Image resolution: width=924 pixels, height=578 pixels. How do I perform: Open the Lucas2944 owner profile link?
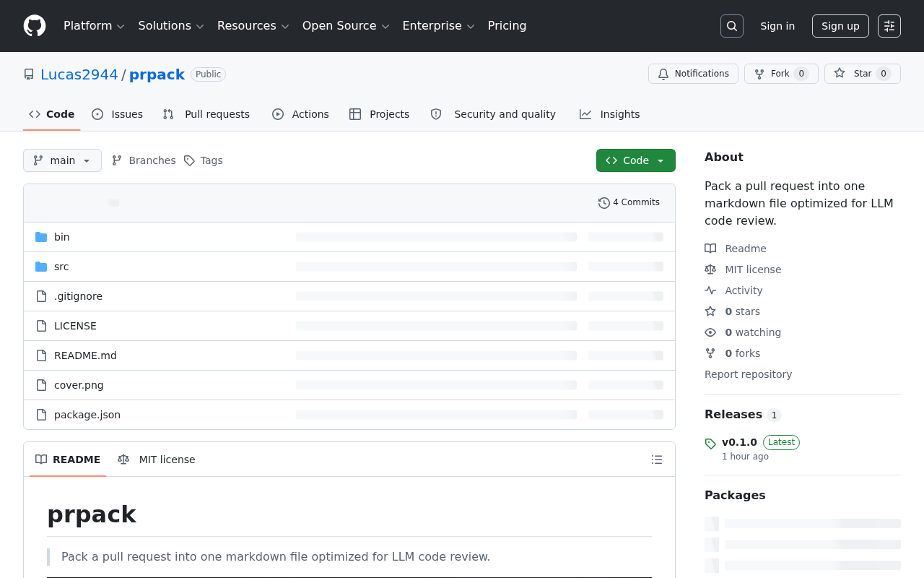tap(79, 74)
